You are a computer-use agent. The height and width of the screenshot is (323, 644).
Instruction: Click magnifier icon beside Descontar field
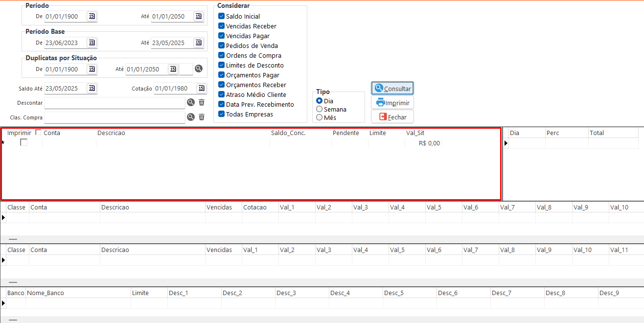tap(191, 103)
